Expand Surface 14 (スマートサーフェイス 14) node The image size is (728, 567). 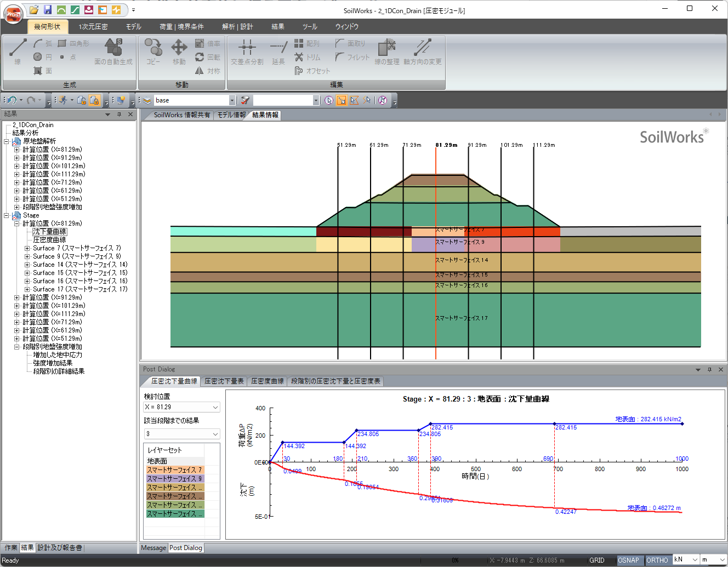click(x=27, y=265)
